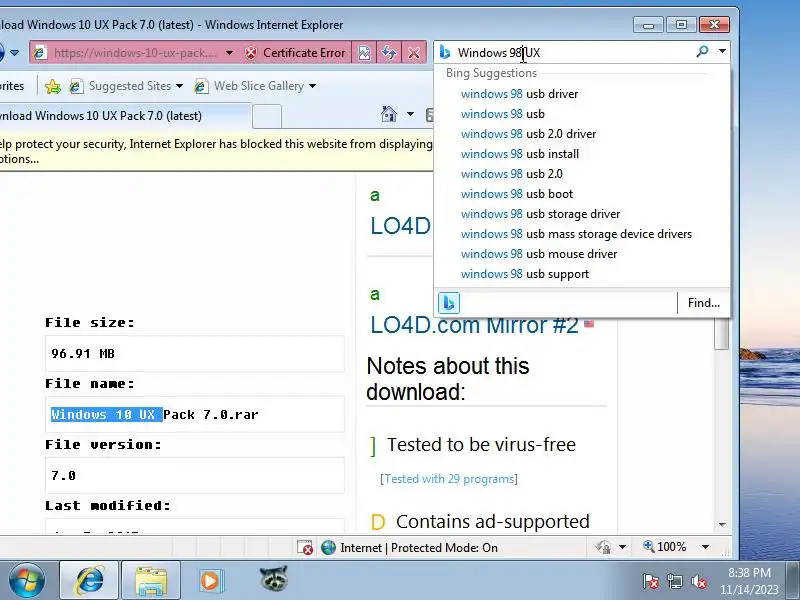This screenshot has width=800, height=600.
Task: Open Windows Media Player from taskbar
Action: (x=211, y=581)
